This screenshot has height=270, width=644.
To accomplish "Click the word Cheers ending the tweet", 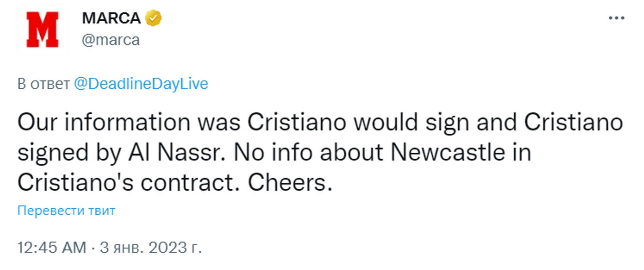I will coord(289,183).
